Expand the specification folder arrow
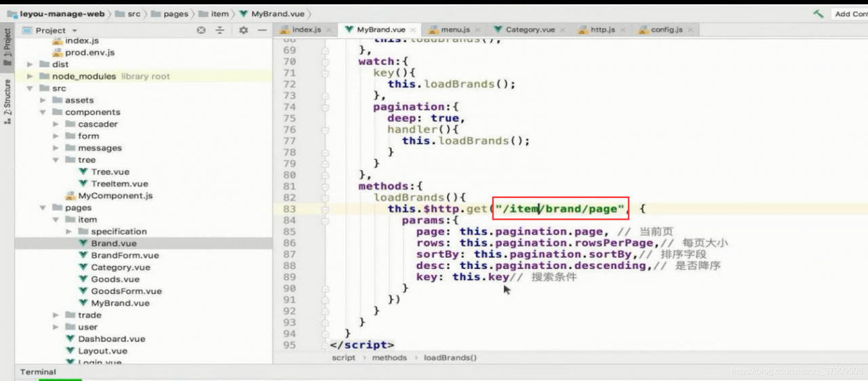 68,231
